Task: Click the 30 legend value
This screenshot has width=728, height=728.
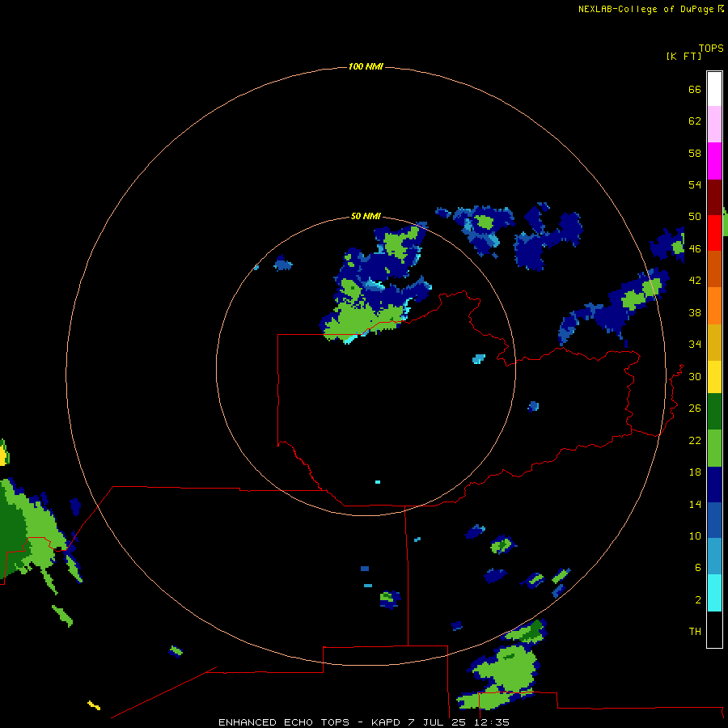Action: [x=695, y=376]
